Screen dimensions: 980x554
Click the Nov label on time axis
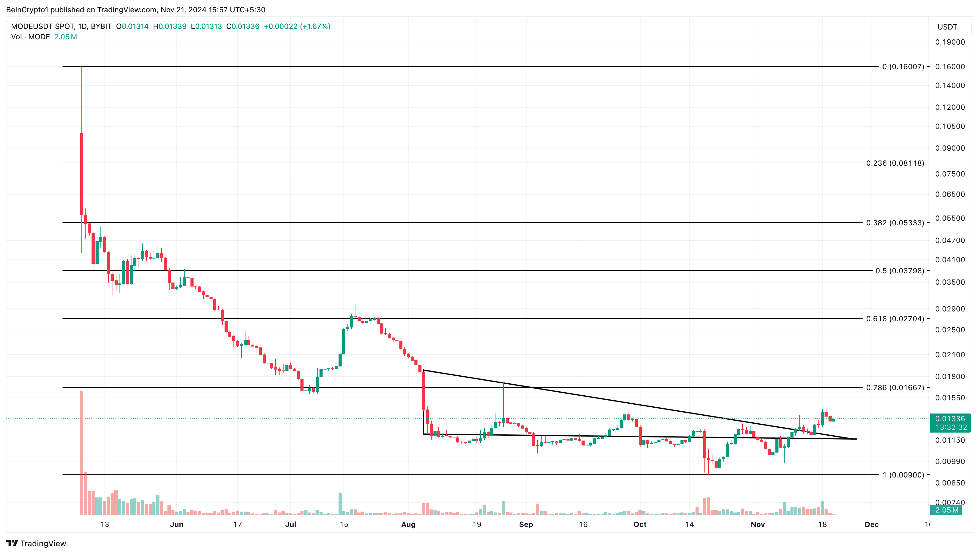758,525
